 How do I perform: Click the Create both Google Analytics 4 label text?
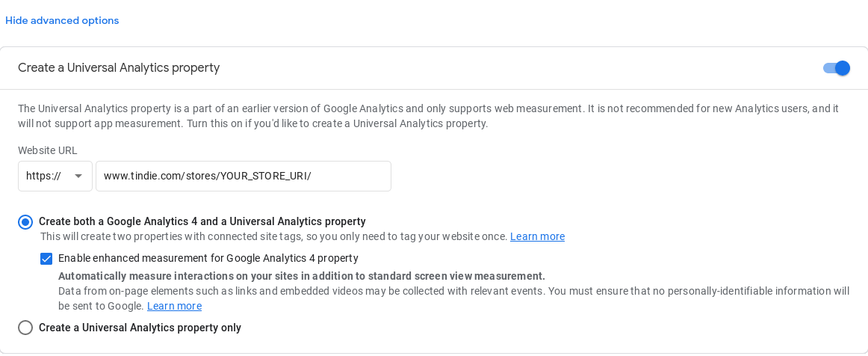click(202, 221)
